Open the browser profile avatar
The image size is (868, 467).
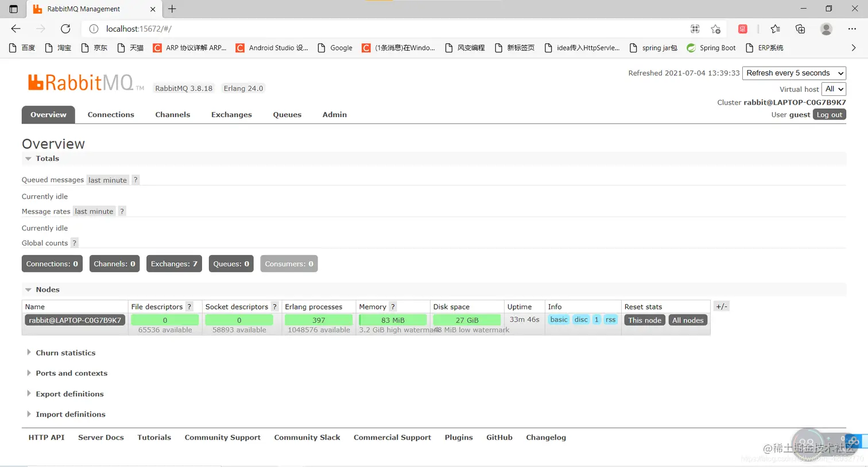coord(826,29)
